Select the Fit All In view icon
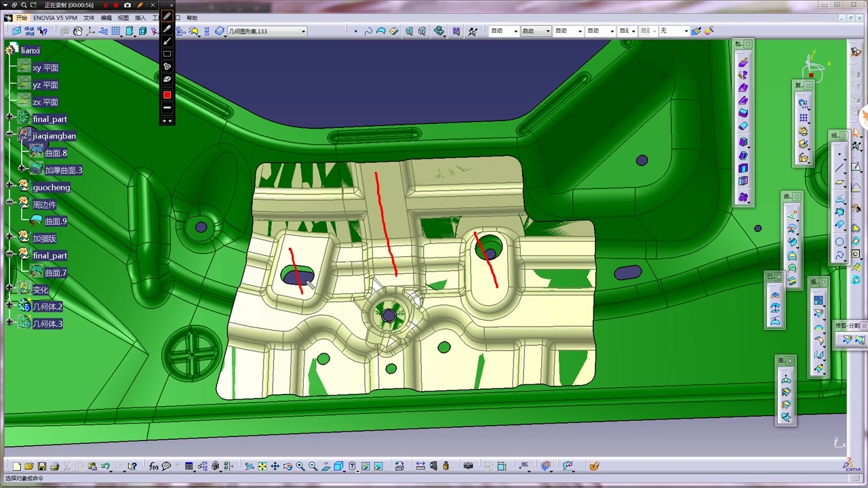868x488 pixels. (262, 466)
